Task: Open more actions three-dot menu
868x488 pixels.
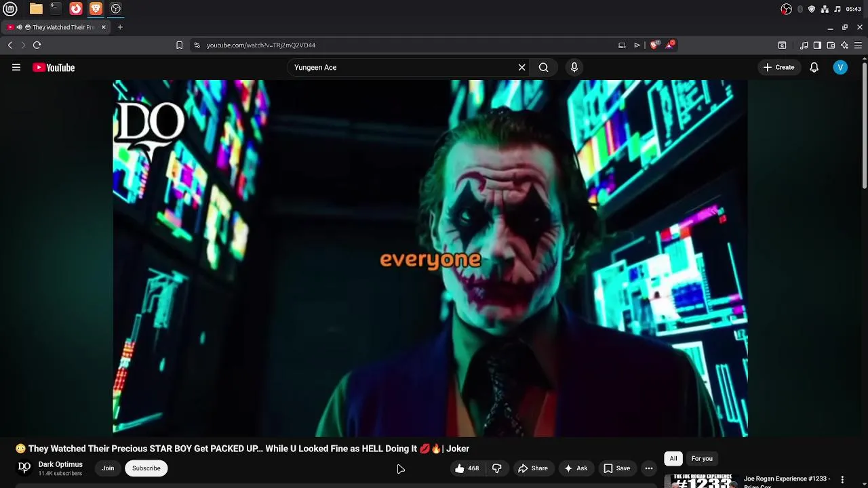Action: [x=649, y=468]
